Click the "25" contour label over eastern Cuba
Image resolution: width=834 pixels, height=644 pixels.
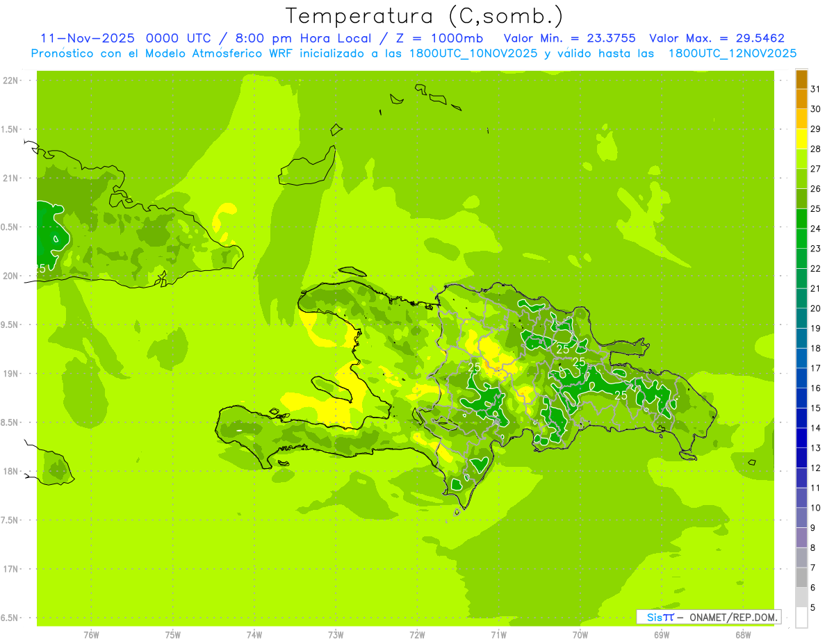(40, 267)
